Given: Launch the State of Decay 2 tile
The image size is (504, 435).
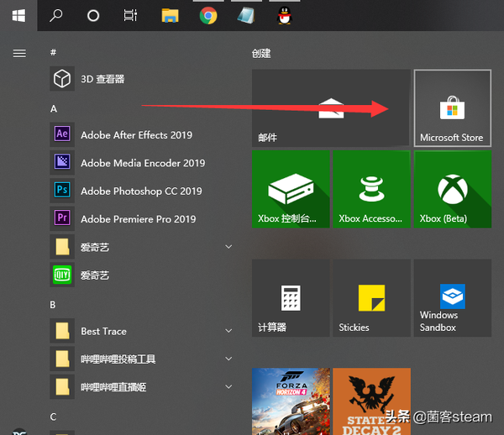Looking at the screenshot, I should (x=371, y=401).
